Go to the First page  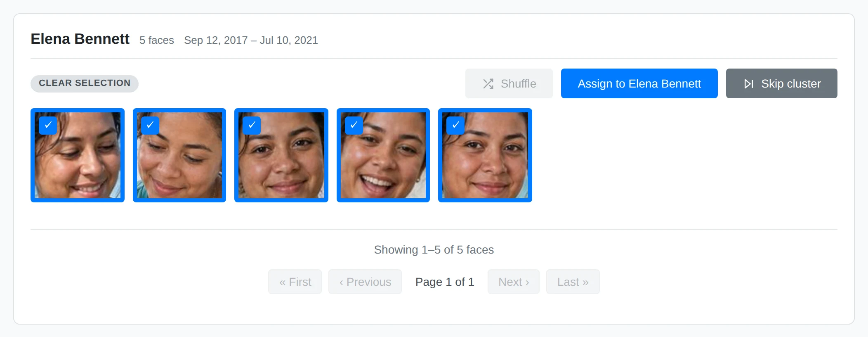[295, 282]
